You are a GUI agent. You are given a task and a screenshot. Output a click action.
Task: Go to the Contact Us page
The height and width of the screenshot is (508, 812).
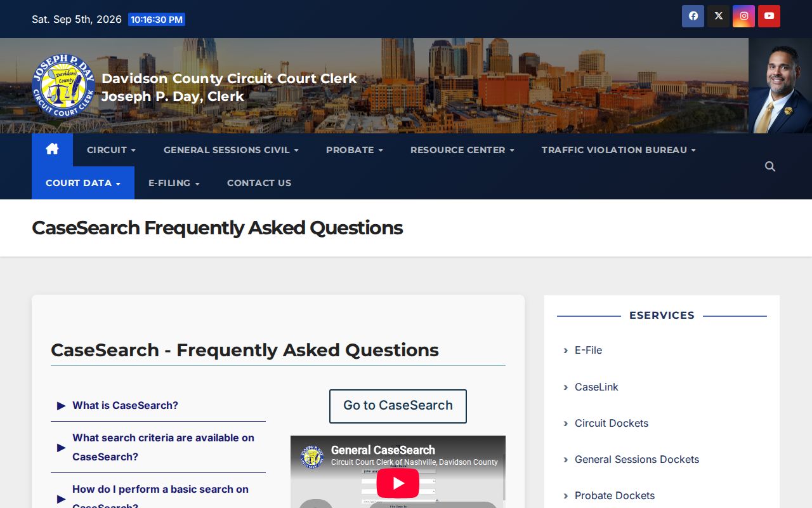[259, 183]
